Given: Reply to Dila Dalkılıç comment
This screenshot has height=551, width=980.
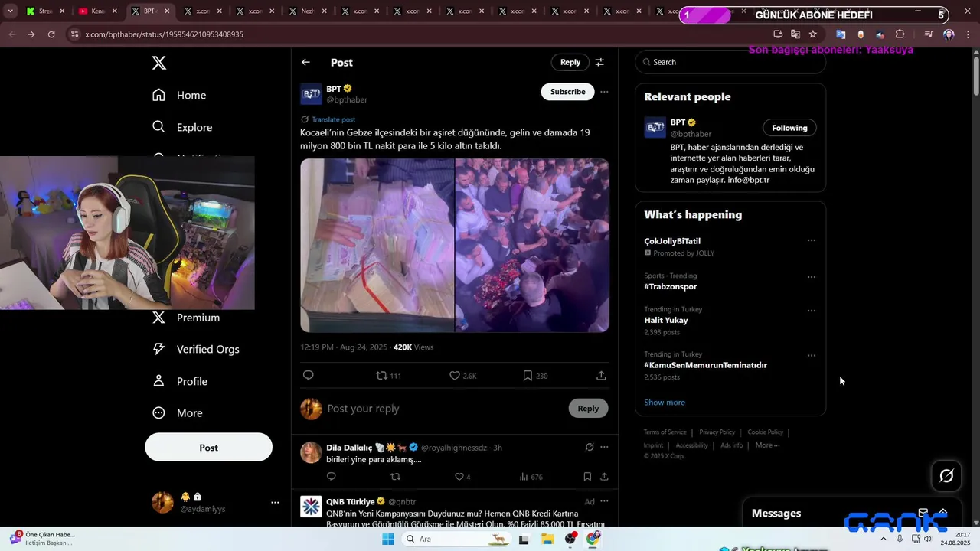Looking at the screenshot, I should point(332,476).
